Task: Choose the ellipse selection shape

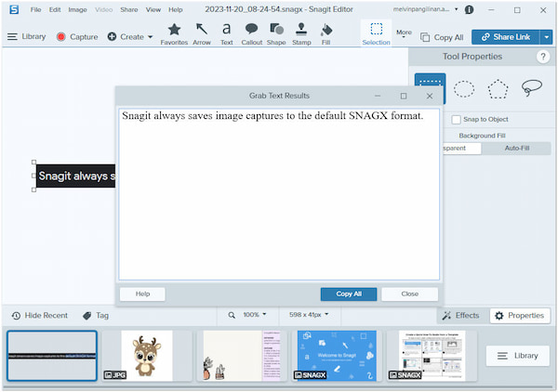Action: [464, 88]
